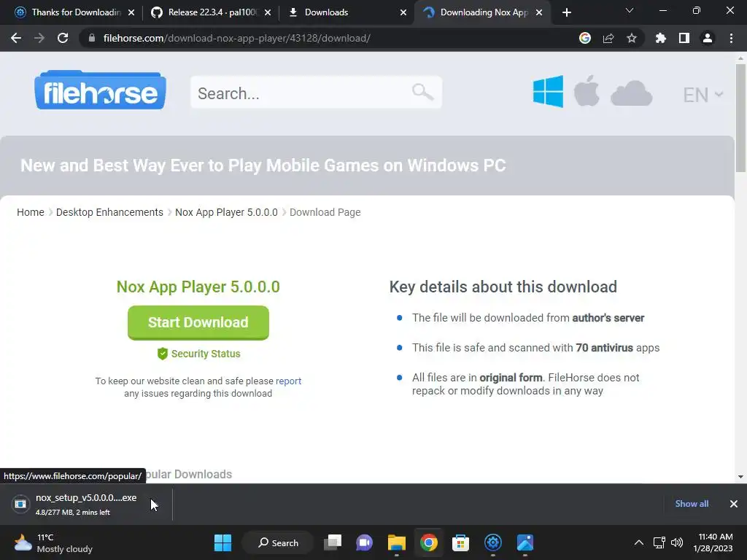The width and height of the screenshot is (747, 560).
Task: Click the Start Download button
Action: coord(198,322)
